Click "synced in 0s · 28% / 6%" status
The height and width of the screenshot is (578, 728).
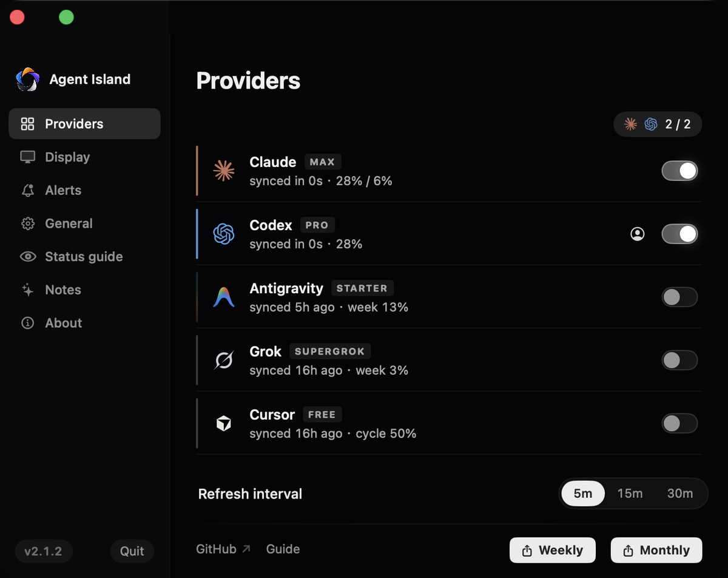(321, 181)
